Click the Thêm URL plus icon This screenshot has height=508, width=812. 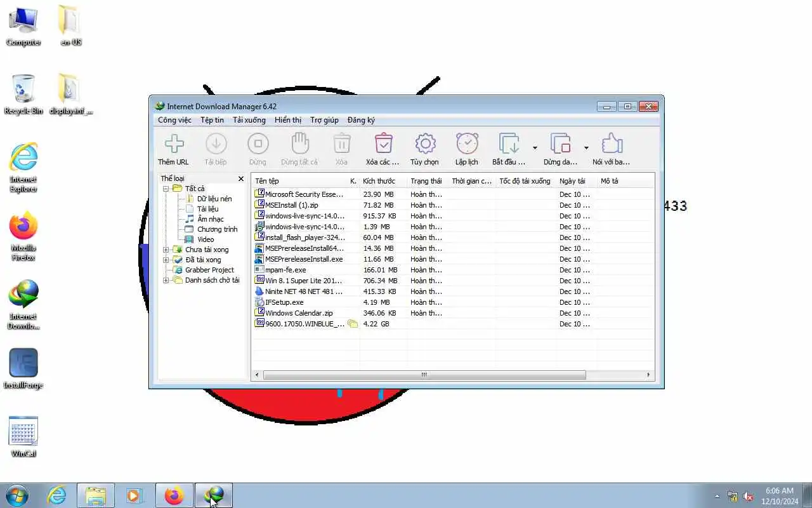174,144
